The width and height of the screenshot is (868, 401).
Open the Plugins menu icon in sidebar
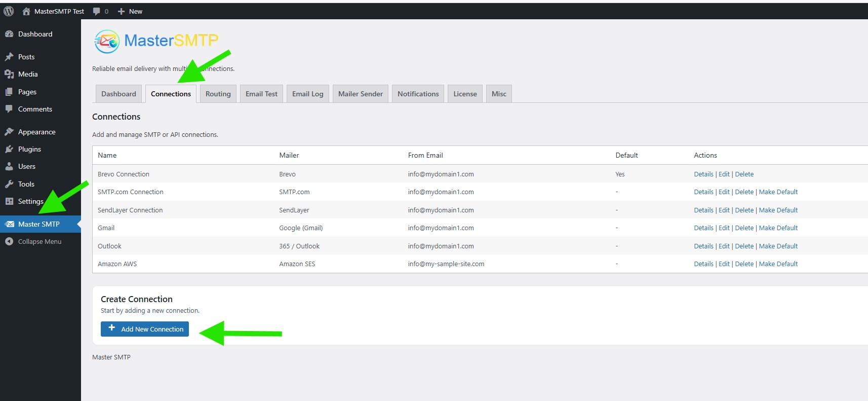[9, 149]
